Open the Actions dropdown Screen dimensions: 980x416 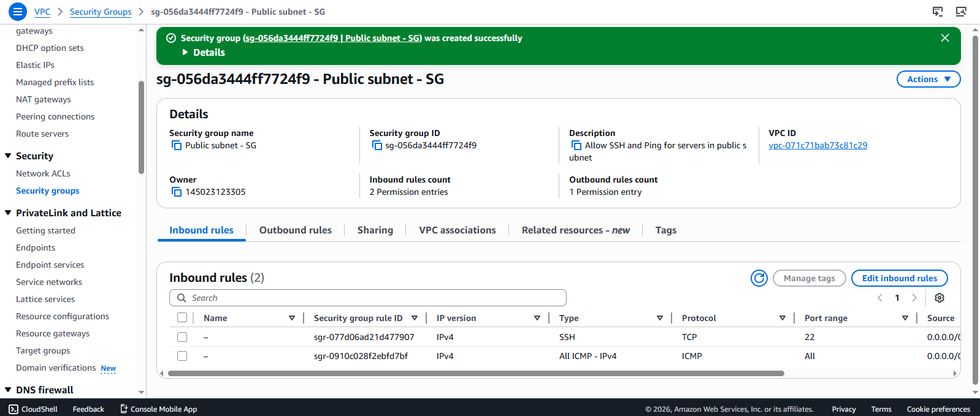coord(928,79)
